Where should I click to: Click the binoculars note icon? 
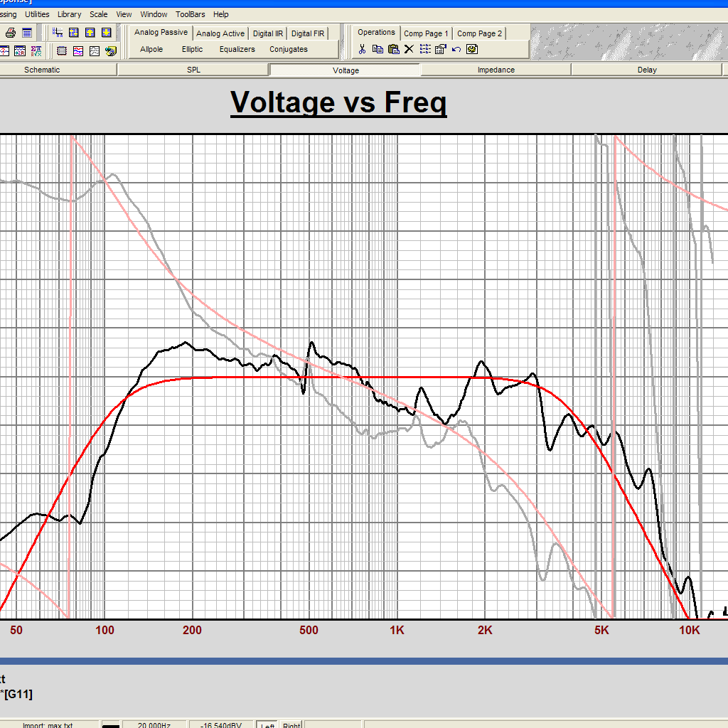tap(110, 50)
